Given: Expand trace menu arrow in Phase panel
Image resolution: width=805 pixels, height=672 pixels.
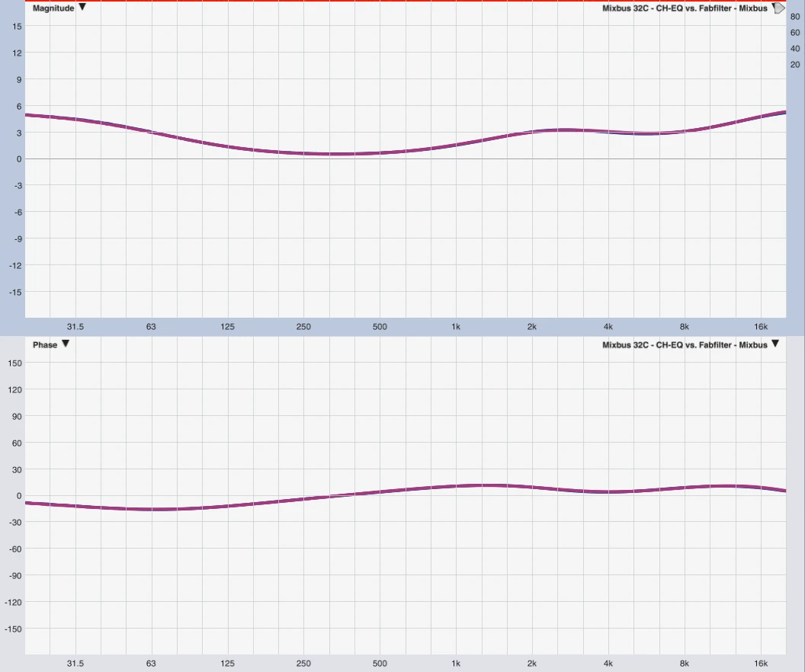Looking at the screenshot, I should pyautogui.click(x=775, y=344).
